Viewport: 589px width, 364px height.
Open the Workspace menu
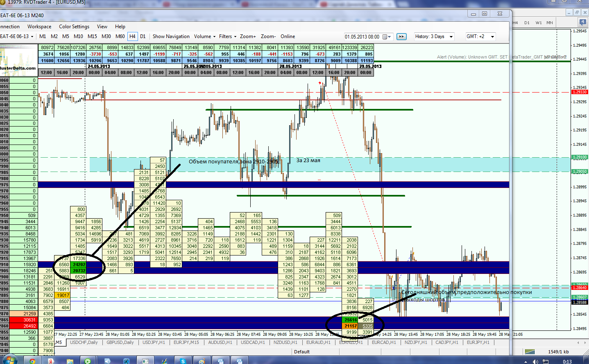coord(39,27)
